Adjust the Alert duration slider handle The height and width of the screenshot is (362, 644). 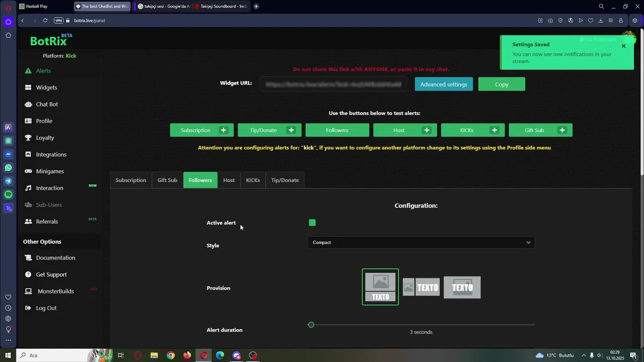(311, 325)
